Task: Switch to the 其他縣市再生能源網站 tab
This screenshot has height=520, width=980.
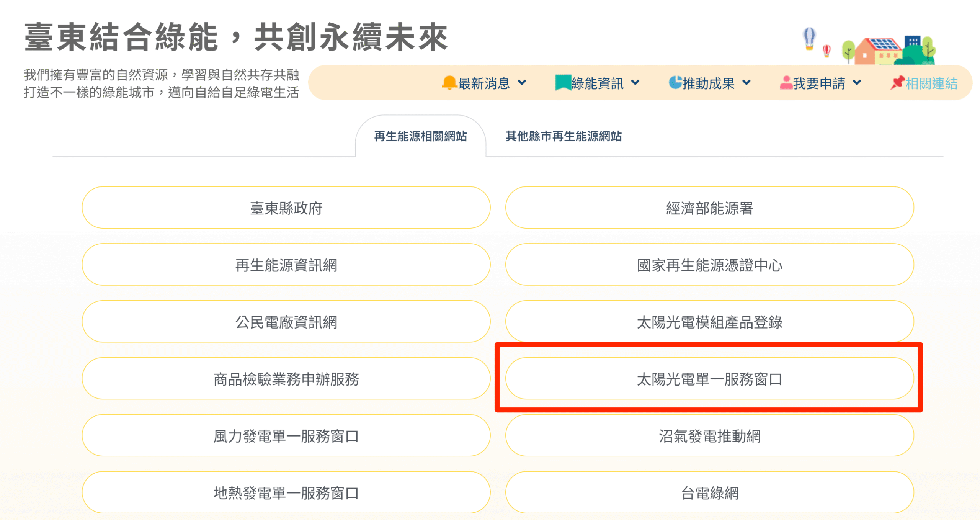Action: [x=563, y=136]
